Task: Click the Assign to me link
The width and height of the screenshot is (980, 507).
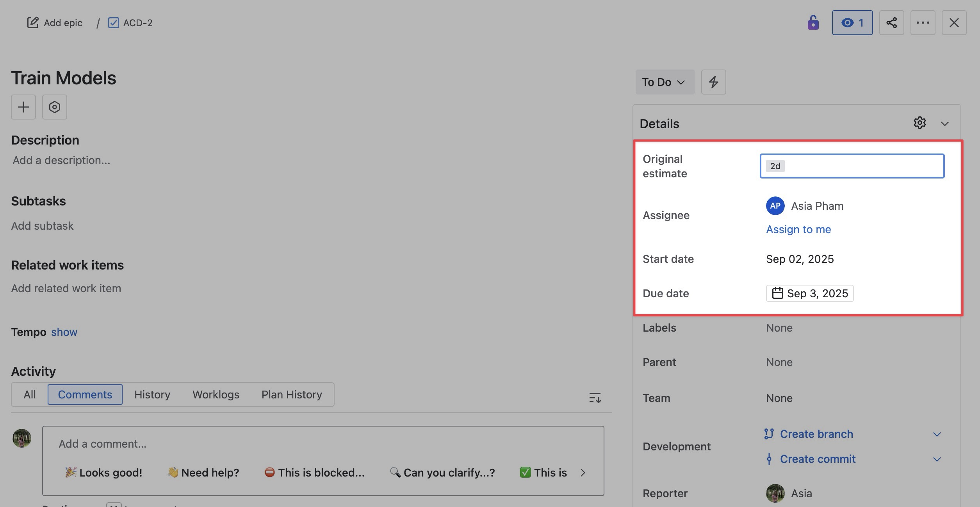Action: pos(798,229)
